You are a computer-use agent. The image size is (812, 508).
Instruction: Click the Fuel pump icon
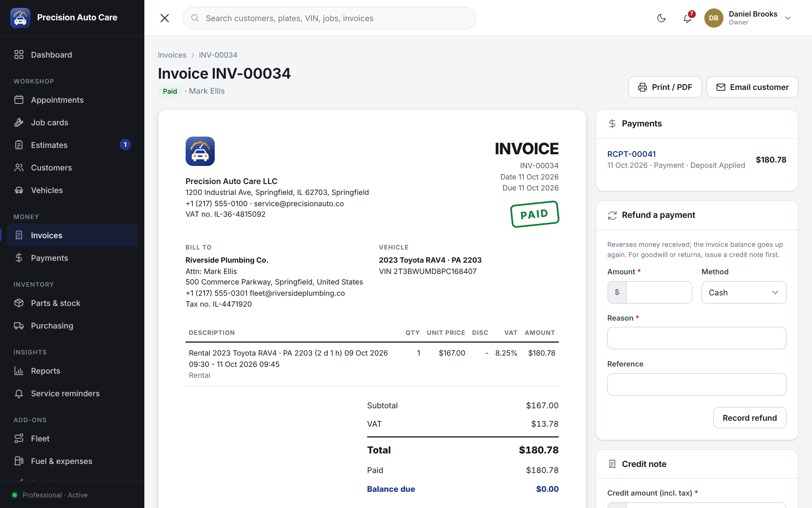click(x=19, y=461)
